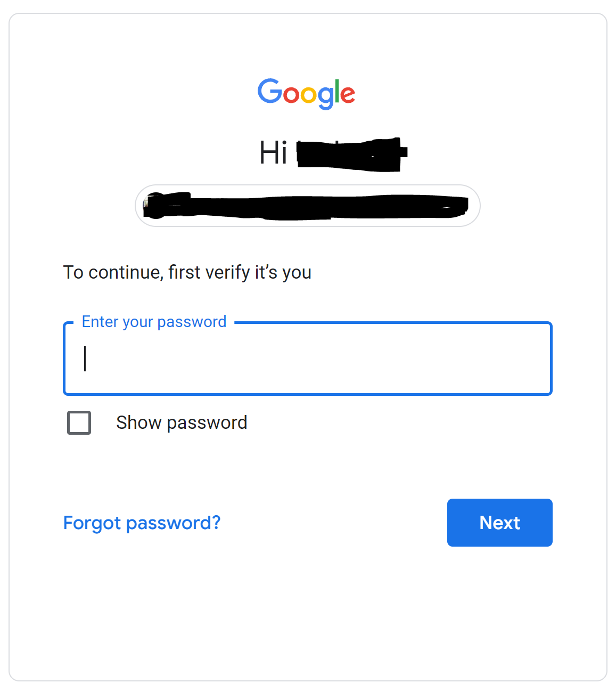Focus the Enter your password field

(308, 359)
